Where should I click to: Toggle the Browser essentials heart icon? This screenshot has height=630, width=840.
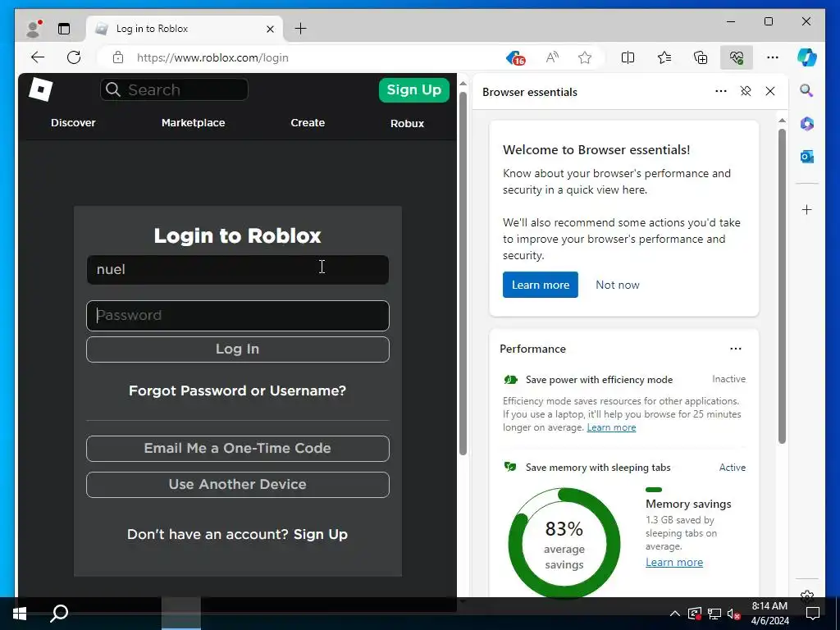(737, 57)
